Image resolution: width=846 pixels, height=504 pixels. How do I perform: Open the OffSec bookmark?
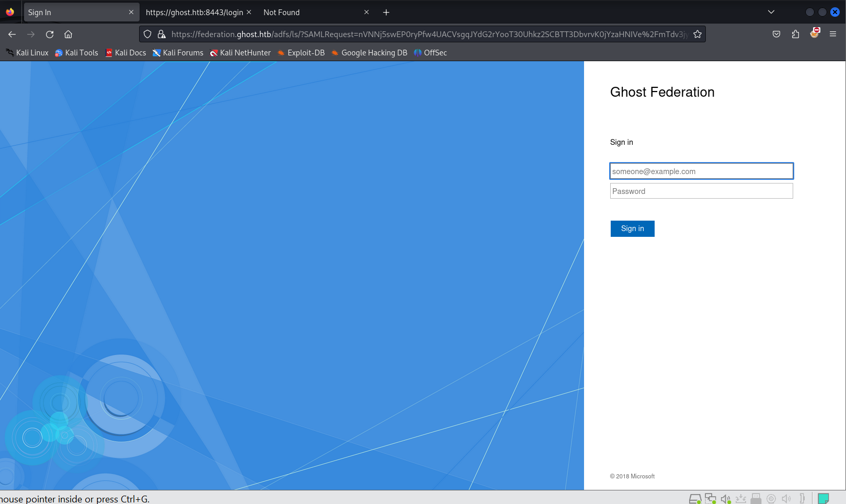(430, 53)
